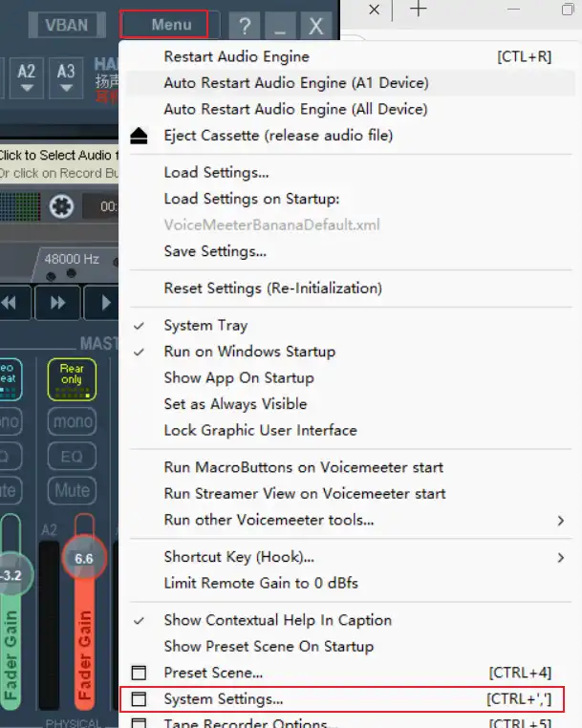Click the cassette reel gear icon

[x=62, y=206]
